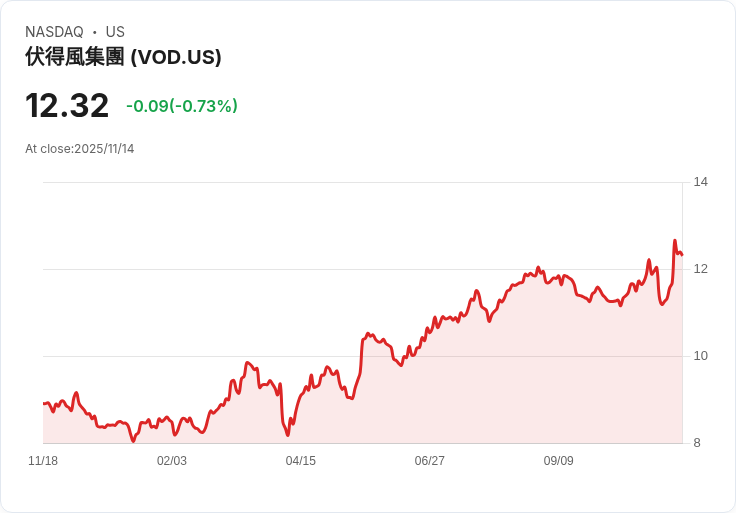Screen dimensions: 736x513
Task: Click the stock title 伏得風集團 (VOD.US)
Action: pyautogui.click(x=123, y=57)
